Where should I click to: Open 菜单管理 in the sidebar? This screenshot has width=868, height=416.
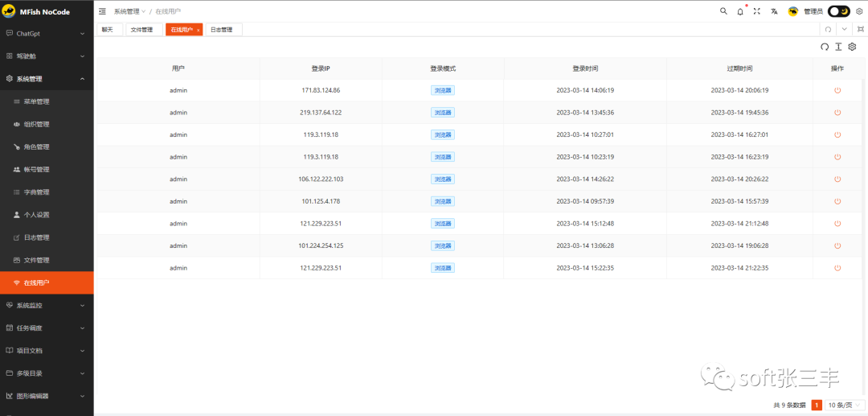[47, 102]
